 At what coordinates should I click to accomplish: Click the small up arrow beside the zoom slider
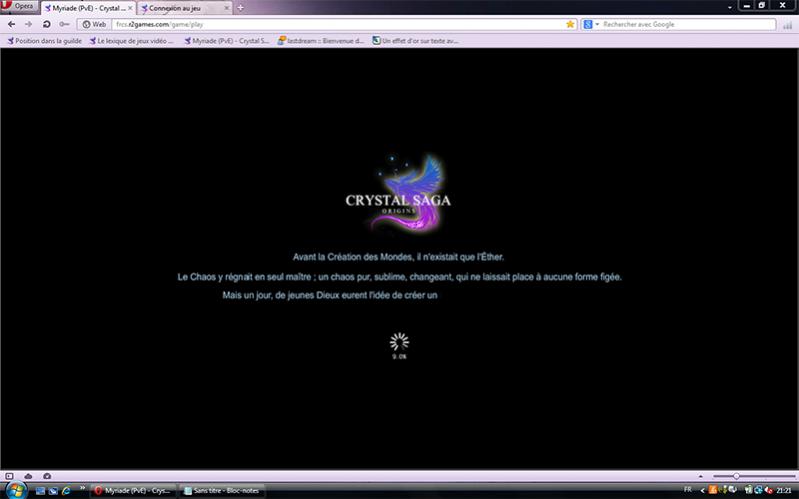701,476
